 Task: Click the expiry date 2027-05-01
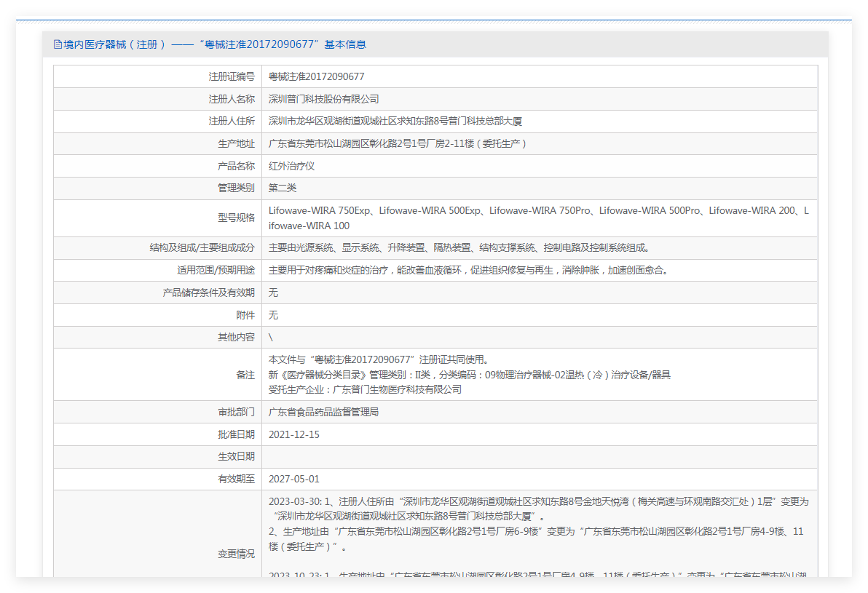(293, 479)
